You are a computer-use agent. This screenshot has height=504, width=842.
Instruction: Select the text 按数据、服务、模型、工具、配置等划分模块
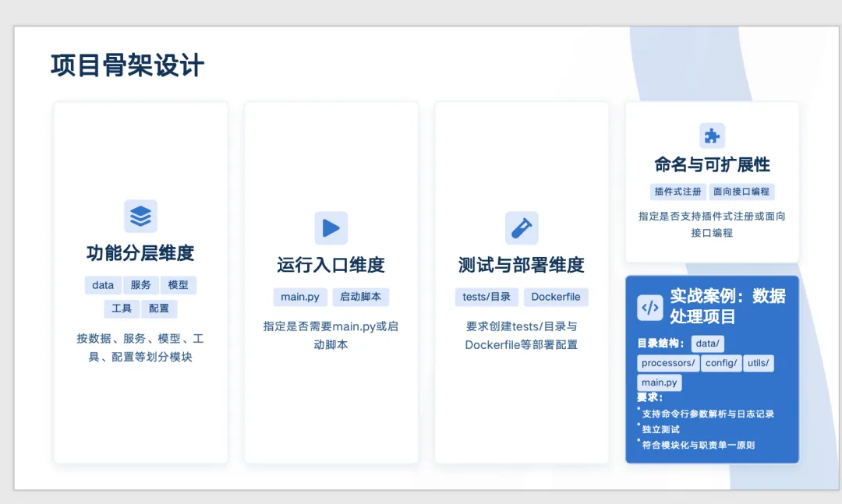point(140,347)
